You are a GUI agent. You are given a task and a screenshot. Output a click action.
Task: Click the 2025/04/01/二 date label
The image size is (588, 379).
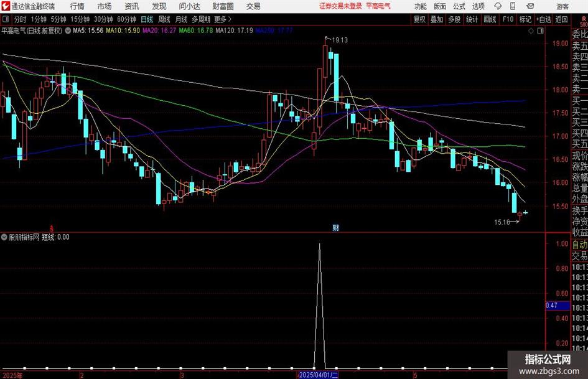(x=319, y=375)
